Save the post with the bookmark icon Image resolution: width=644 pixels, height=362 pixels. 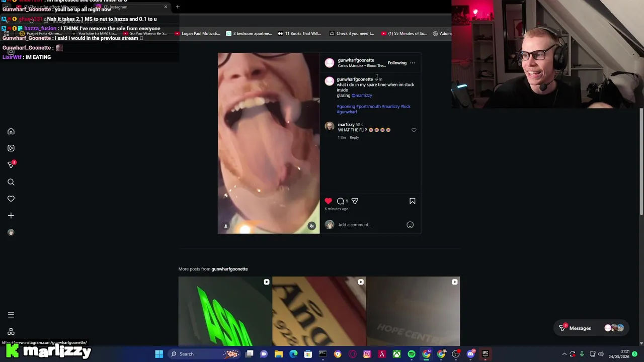coord(412,201)
